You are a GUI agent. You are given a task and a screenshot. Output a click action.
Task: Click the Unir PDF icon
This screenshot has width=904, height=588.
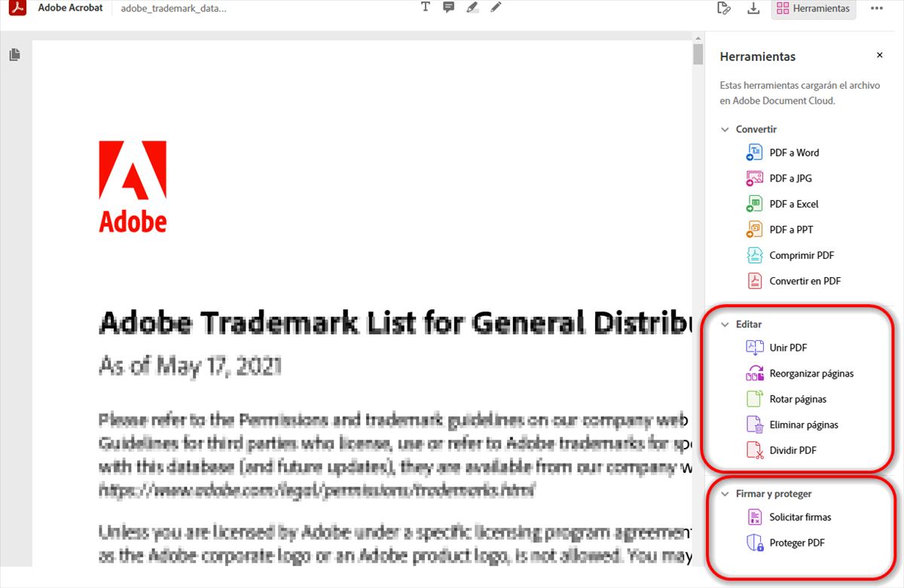click(x=755, y=348)
